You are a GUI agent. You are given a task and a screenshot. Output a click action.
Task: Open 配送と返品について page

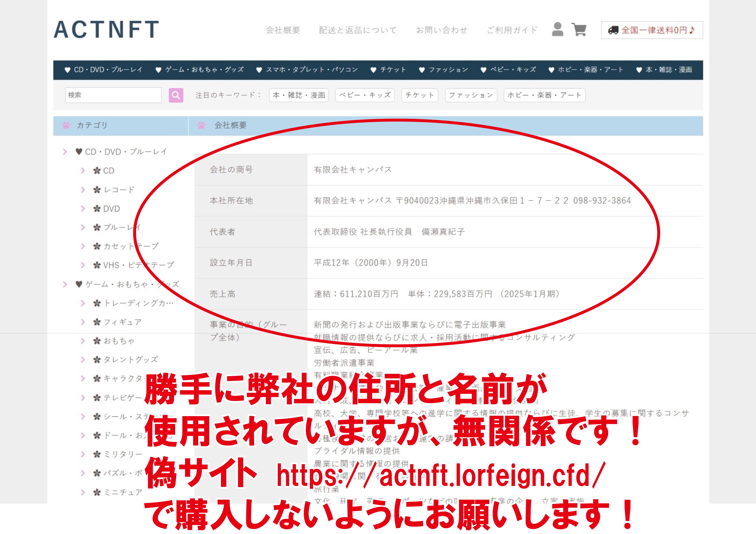click(x=358, y=30)
